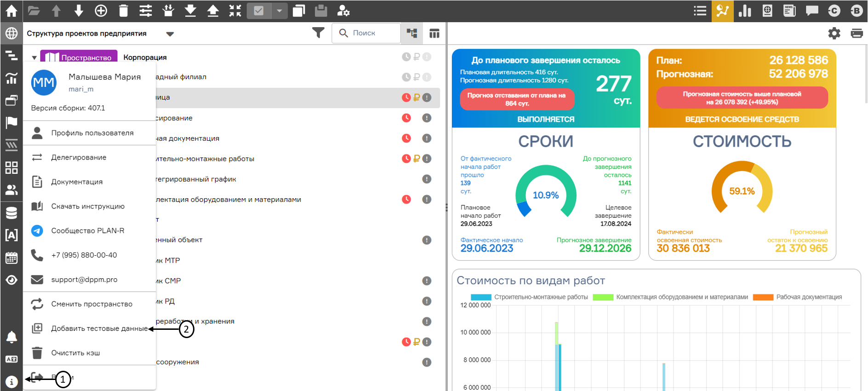Choose Скачать инструкцию menu item

89,206
